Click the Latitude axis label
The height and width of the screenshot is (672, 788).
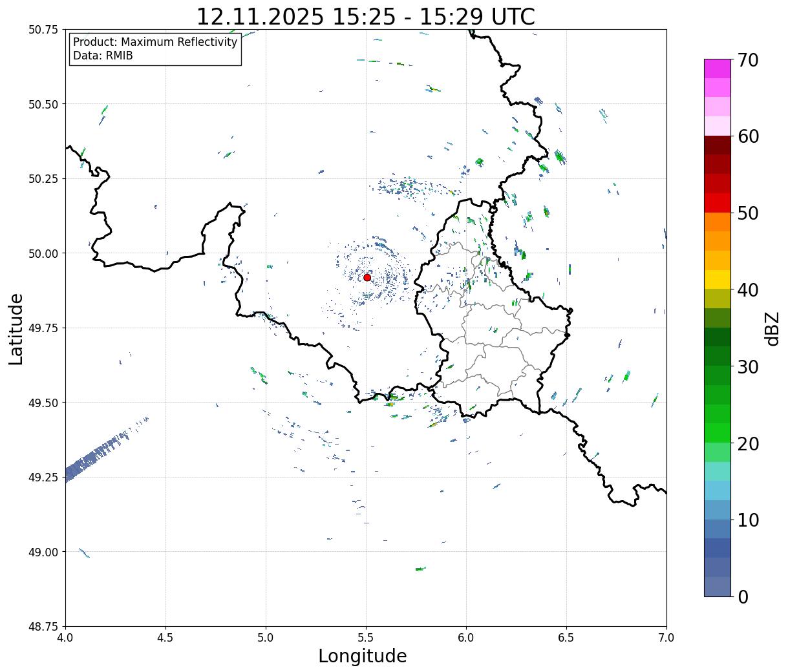coord(16,328)
